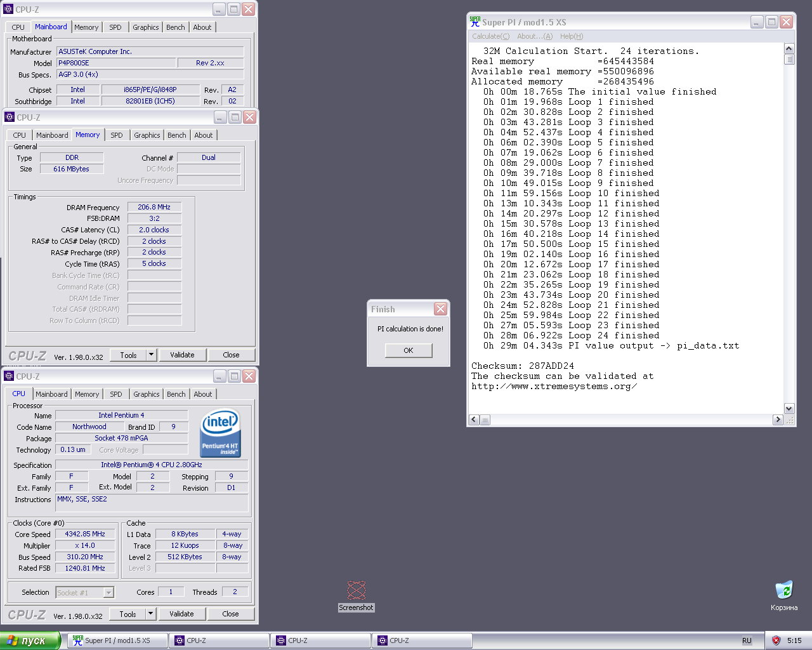Click Code Name value Northwood
812x650 pixels.
click(x=89, y=427)
